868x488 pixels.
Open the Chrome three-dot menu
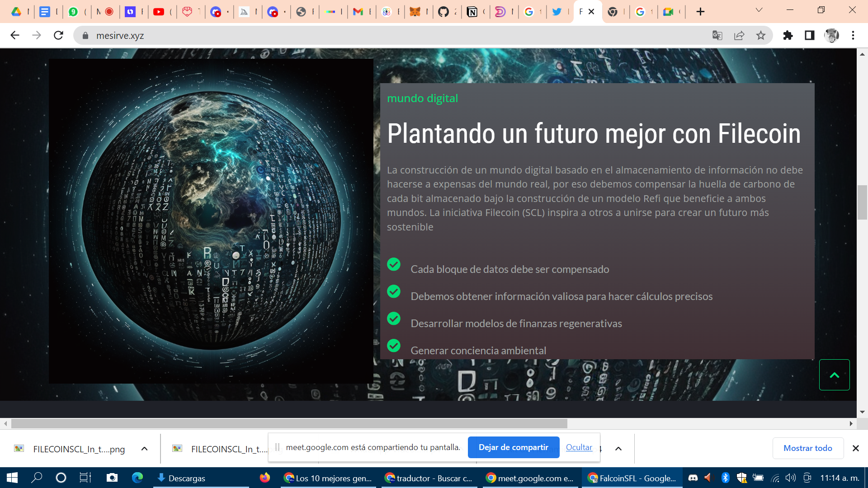click(853, 35)
